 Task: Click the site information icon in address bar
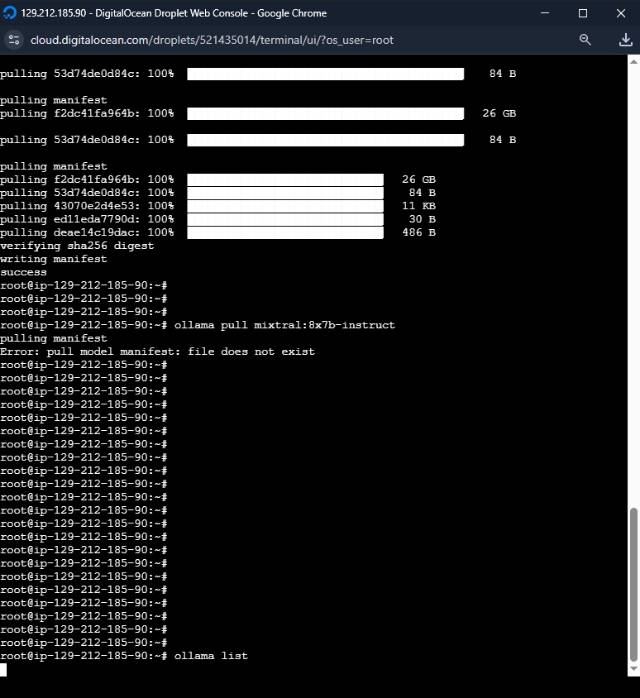click(x=14, y=39)
